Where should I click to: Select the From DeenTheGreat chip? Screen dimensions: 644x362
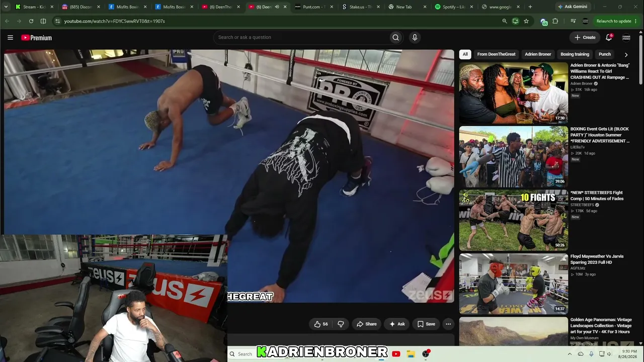pyautogui.click(x=496, y=54)
